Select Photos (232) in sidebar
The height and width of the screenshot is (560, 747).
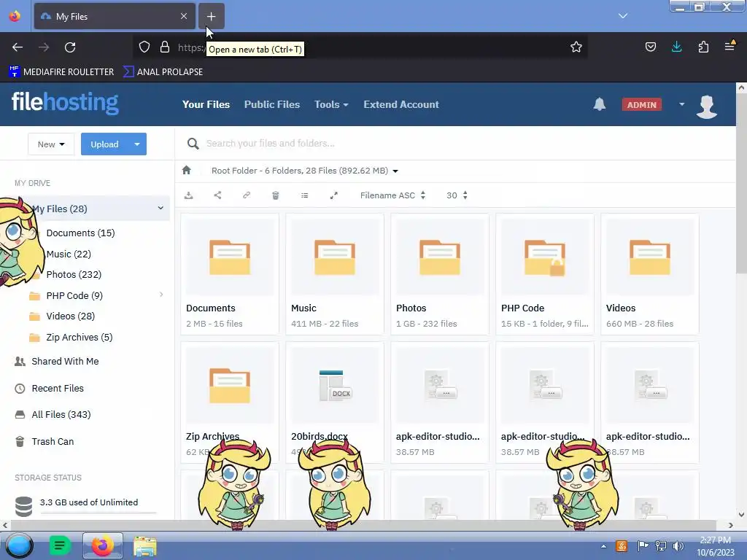point(74,274)
